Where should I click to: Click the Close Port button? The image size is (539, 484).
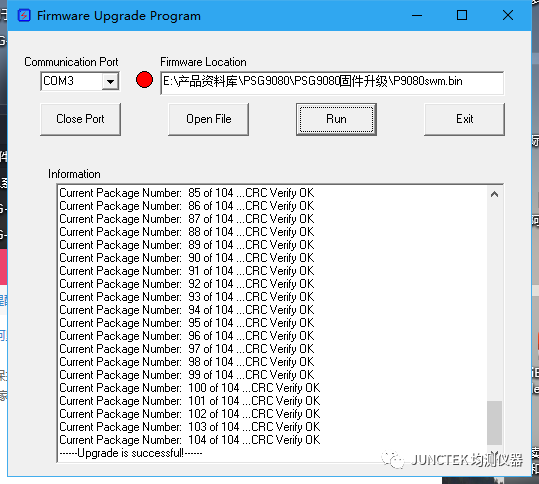click(x=80, y=119)
